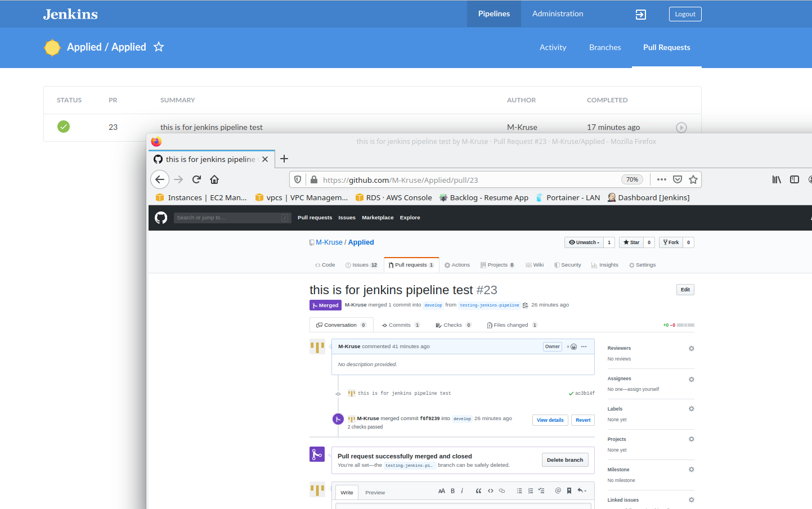Create a bulleted list in the comment box

click(519, 490)
